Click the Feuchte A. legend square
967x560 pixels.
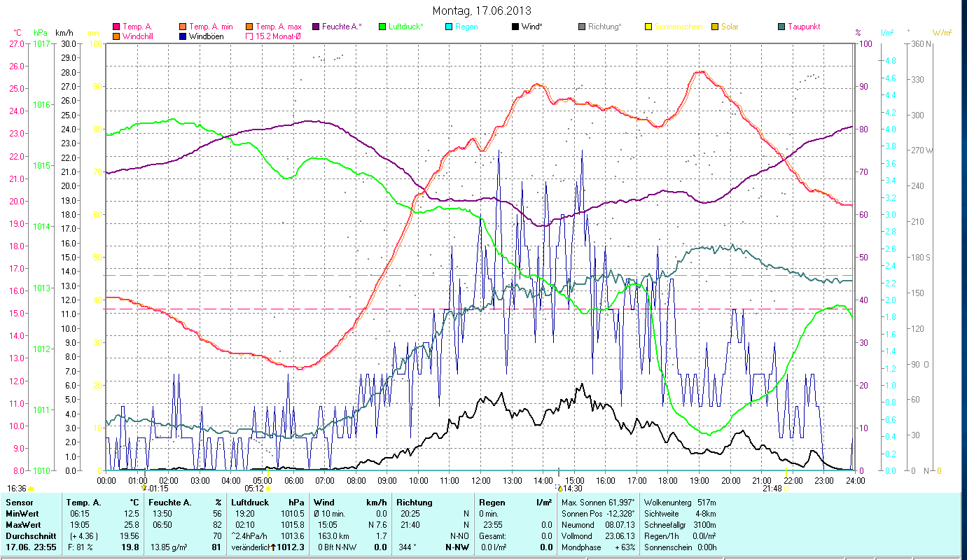[315, 27]
